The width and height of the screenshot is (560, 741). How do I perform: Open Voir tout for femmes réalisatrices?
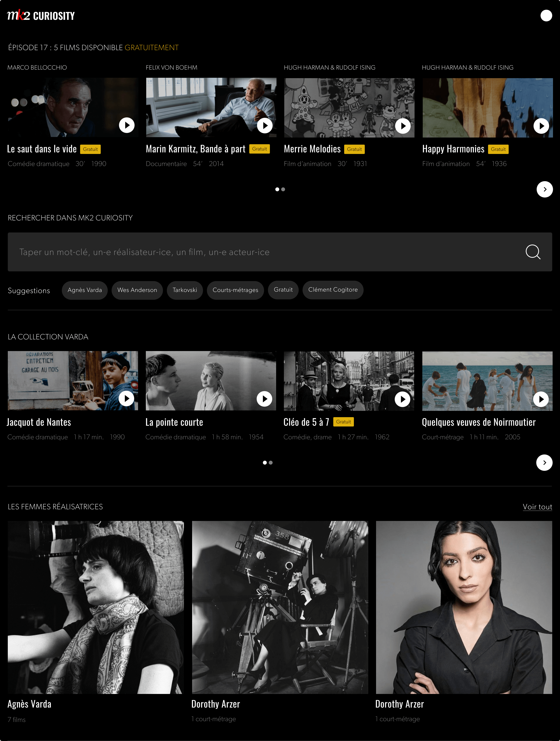537,507
